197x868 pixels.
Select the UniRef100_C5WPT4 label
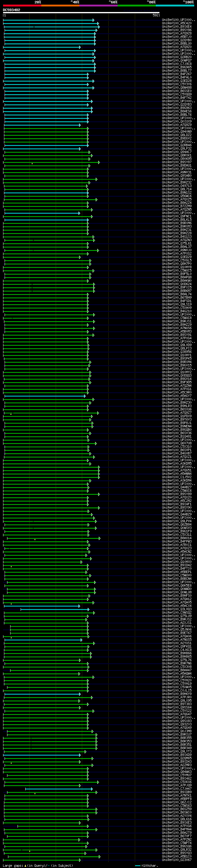[x=177, y=843]
